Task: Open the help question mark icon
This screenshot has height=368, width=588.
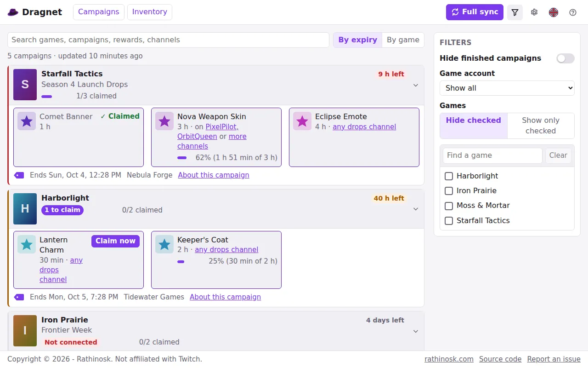Action: click(x=573, y=12)
